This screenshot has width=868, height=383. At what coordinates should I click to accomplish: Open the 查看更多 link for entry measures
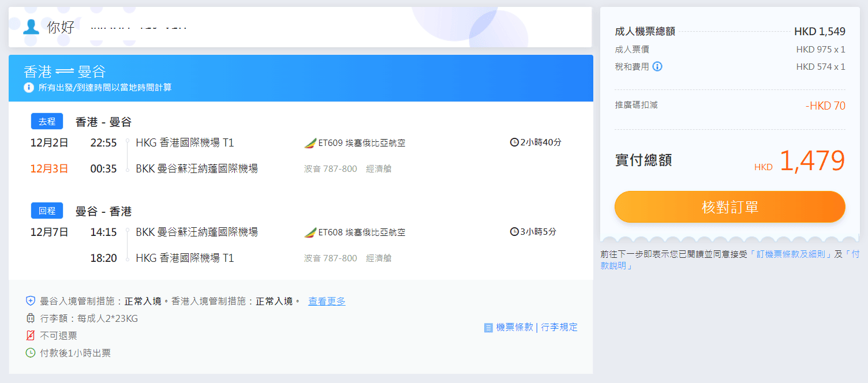(327, 301)
